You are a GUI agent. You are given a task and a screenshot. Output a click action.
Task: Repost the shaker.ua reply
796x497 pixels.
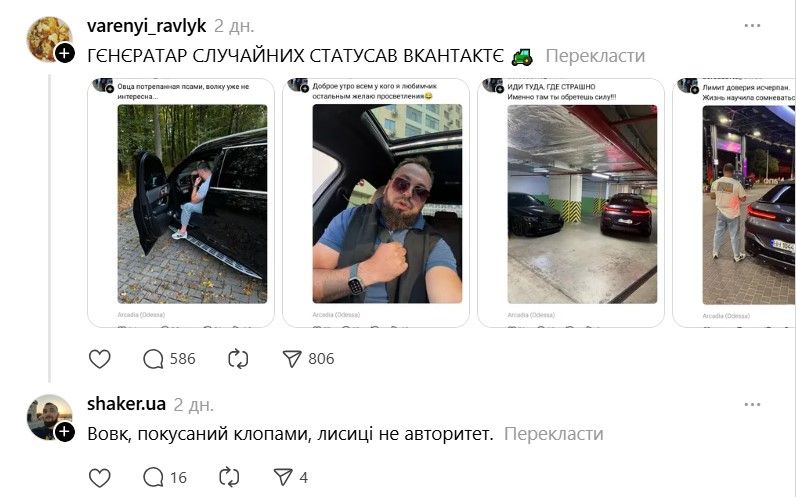coord(229,478)
